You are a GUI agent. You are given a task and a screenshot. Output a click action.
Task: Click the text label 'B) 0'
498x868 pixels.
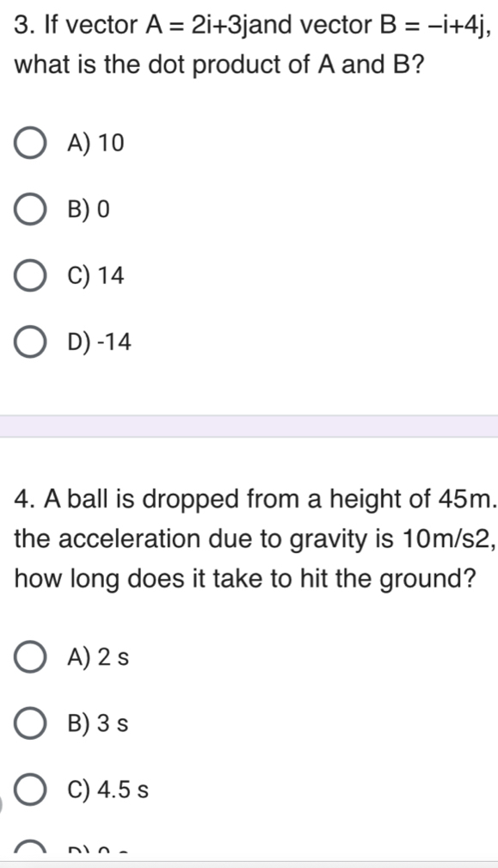(x=89, y=209)
